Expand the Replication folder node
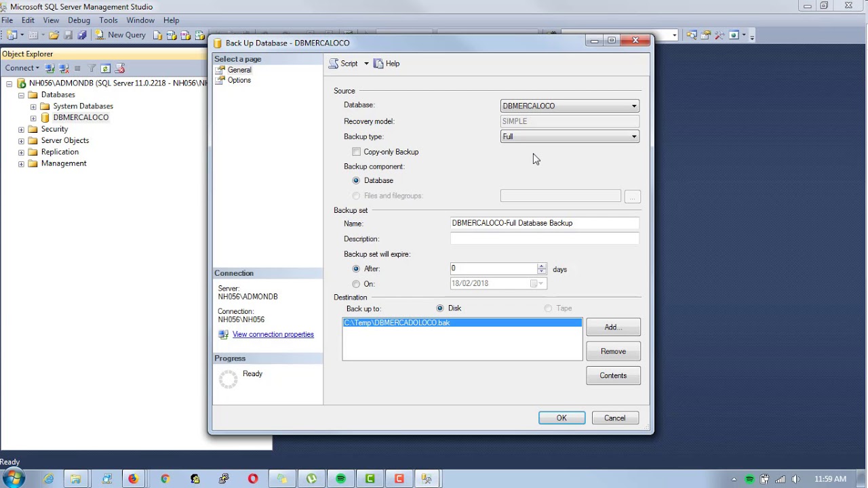 click(22, 152)
